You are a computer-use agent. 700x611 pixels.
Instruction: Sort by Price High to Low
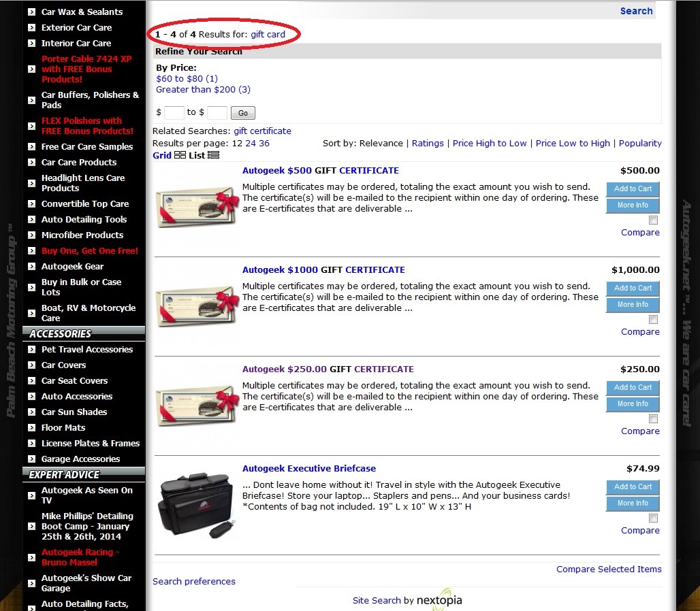point(490,144)
